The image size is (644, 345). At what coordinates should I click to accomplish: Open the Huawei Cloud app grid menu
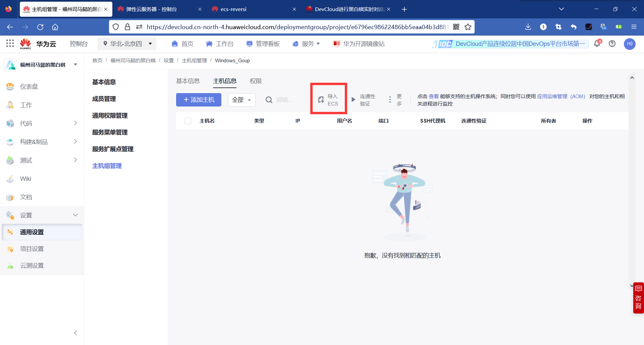point(10,44)
